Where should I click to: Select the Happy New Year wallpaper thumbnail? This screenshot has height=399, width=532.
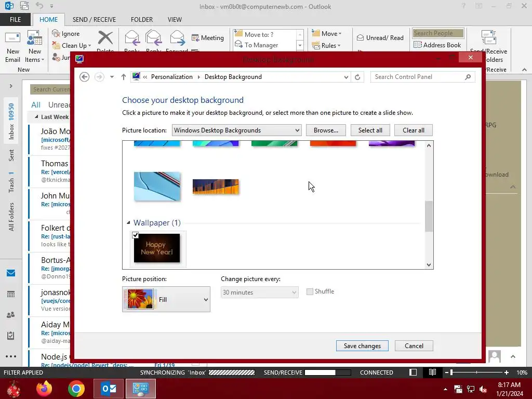[157, 248]
